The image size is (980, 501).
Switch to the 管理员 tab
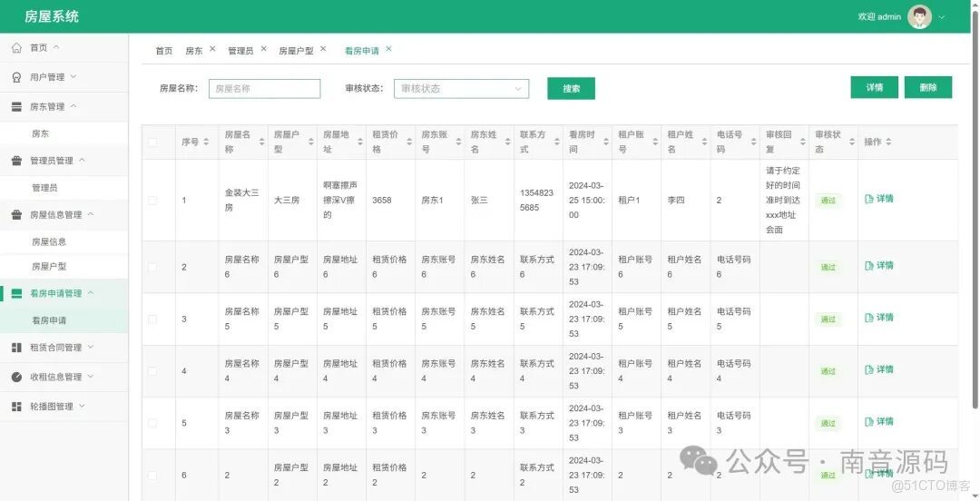[240, 51]
